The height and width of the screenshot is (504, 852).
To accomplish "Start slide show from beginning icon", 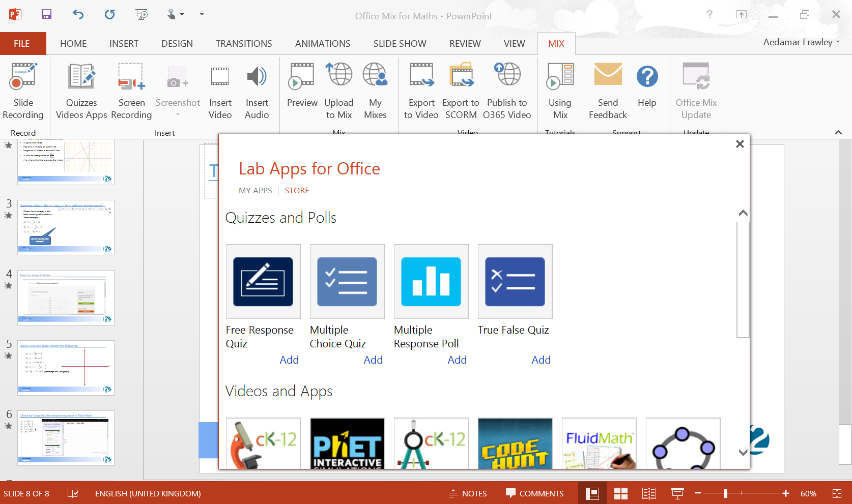I will pyautogui.click(x=141, y=14).
